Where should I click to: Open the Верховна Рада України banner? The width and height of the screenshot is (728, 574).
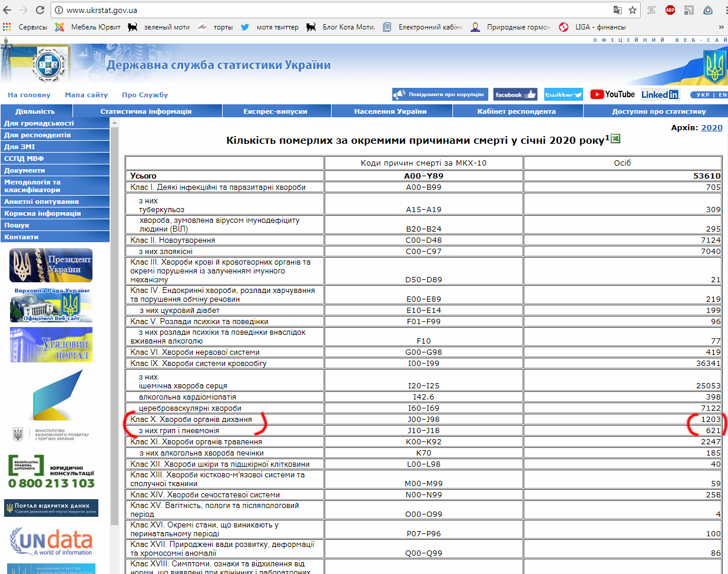click(51, 305)
